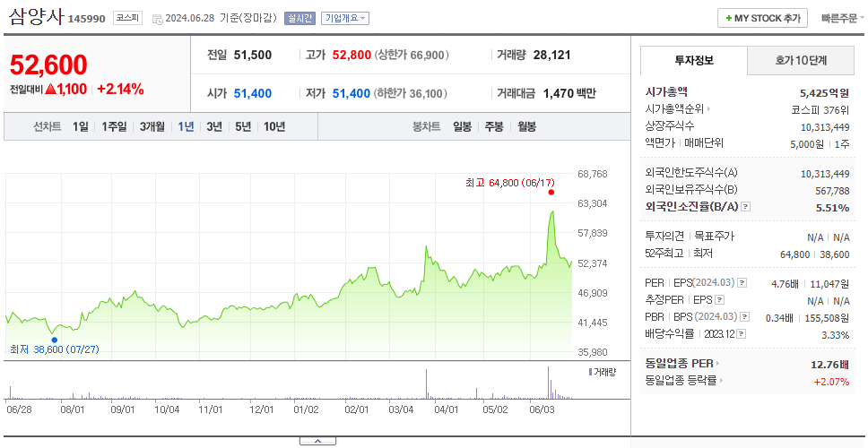Viewport: 868px width, 448px height.
Task: Click the +2.14% change percentage
Action: 120,89
